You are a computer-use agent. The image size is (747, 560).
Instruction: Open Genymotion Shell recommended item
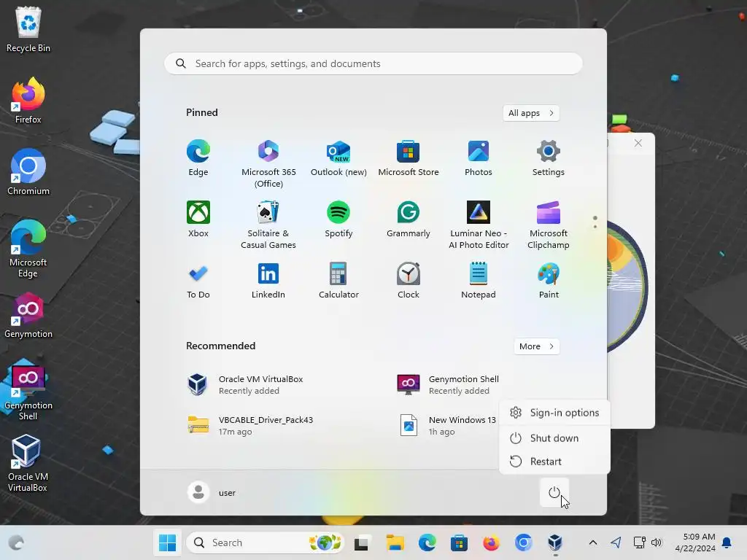click(x=448, y=385)
